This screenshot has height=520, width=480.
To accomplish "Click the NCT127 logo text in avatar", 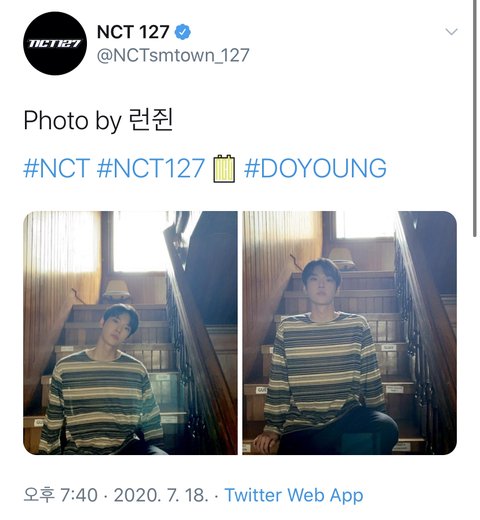I will [x=55, y=44].
